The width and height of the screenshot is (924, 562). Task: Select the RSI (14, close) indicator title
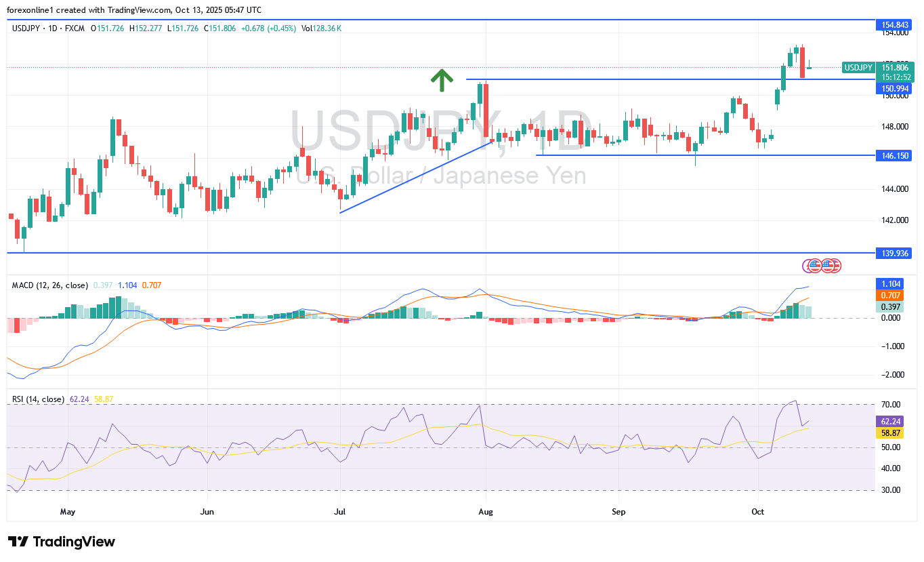click(x=38, y=399)
